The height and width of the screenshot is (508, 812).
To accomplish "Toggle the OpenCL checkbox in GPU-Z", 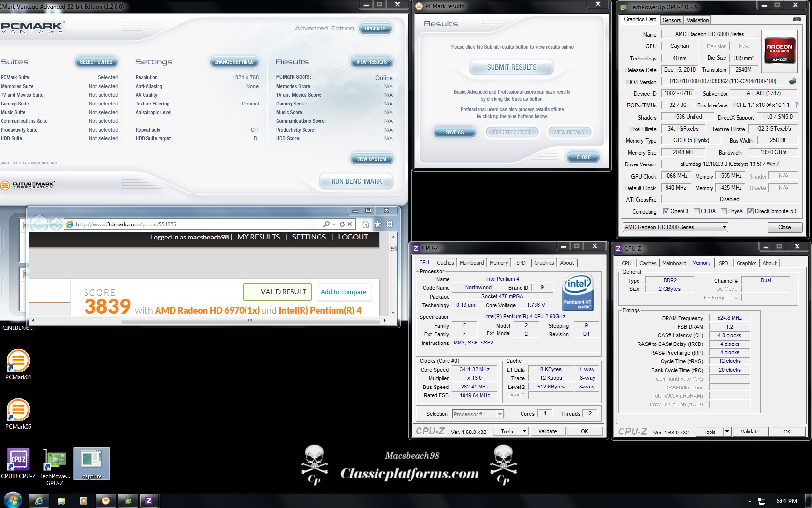I will 666,211.
